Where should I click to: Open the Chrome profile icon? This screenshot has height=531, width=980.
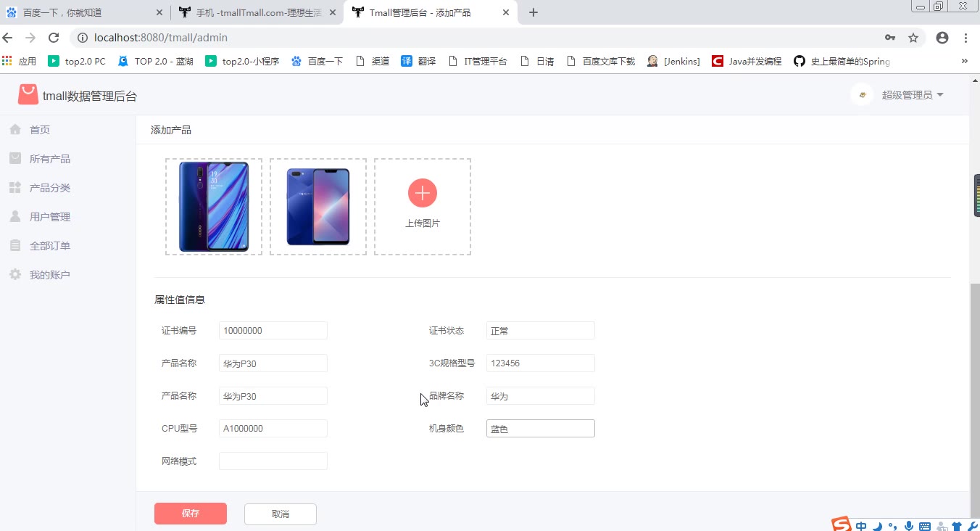point(942,38)
